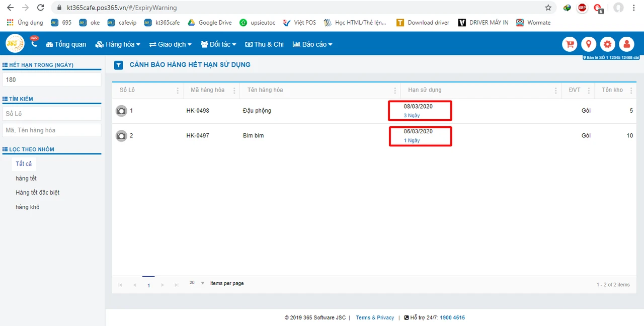Open the Tổng quan menu
The image size is (644, 326).
[x=66, y=44]
